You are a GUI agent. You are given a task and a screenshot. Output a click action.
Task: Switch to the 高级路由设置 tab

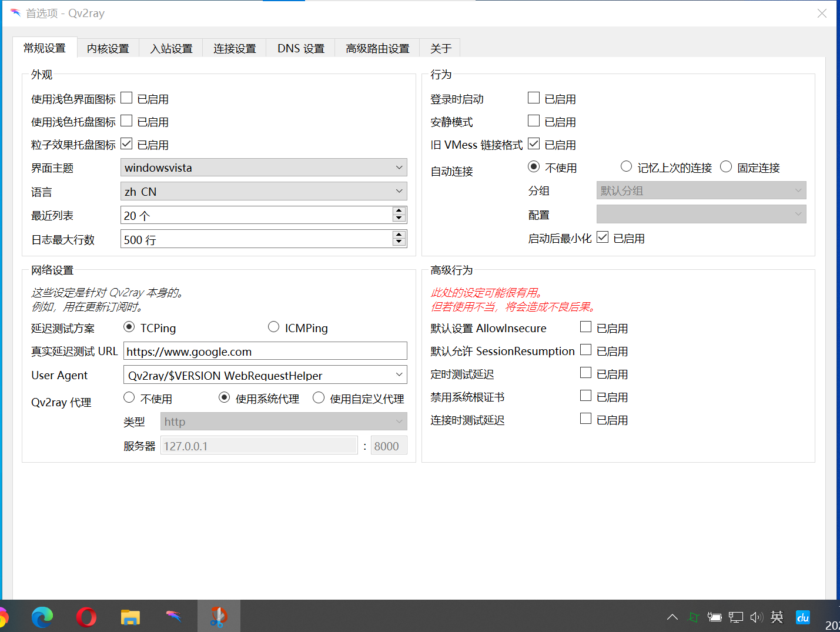(x=377, y=48)
